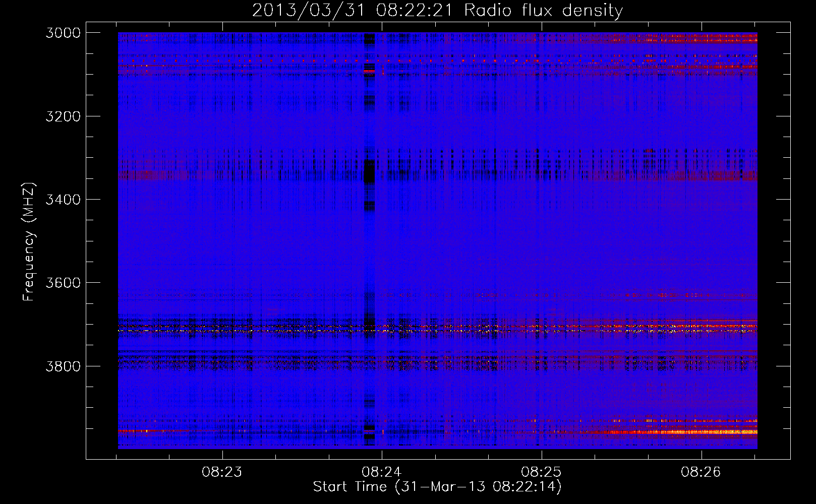
Task: Select the 08:24 time tick label
Action: pyautogui.click(x=382, y=472)
